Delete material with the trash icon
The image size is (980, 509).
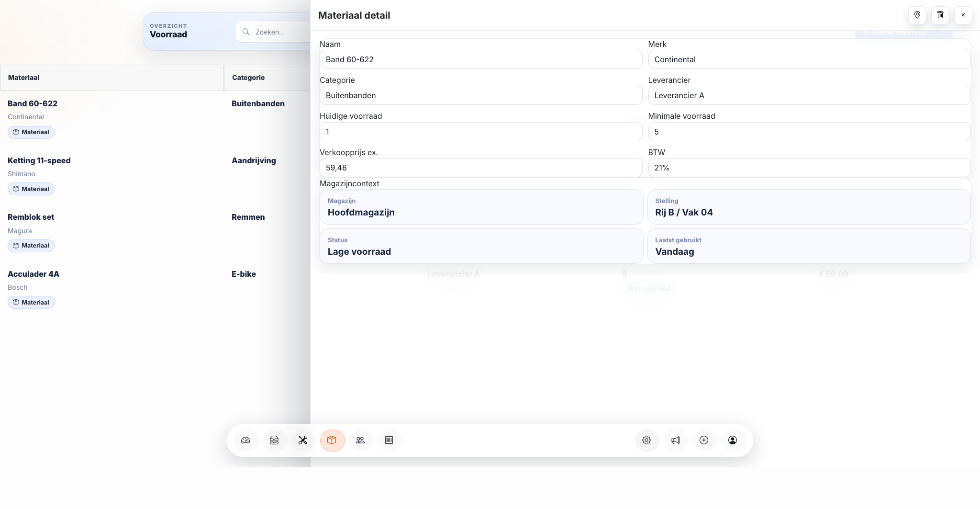coord(940,15)
